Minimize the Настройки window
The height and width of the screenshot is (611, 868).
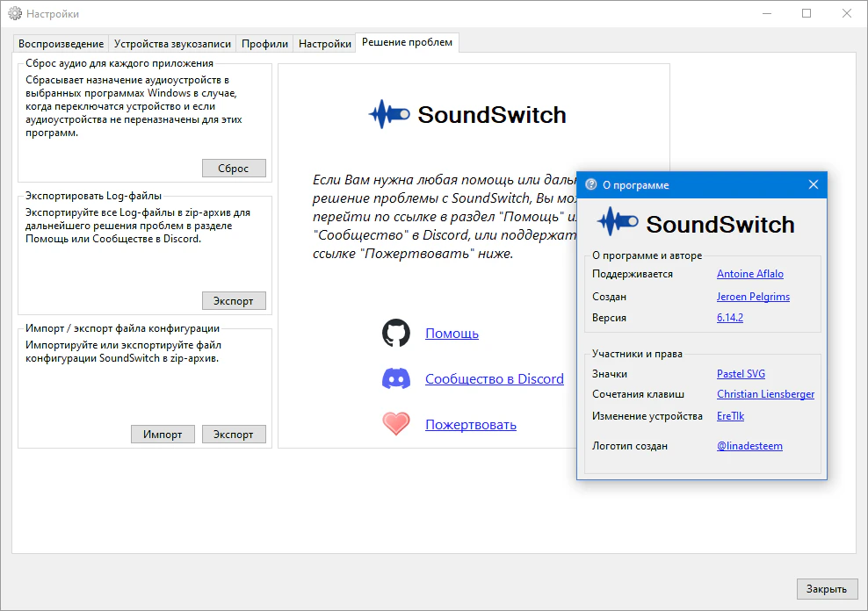[x=767, y=13]
